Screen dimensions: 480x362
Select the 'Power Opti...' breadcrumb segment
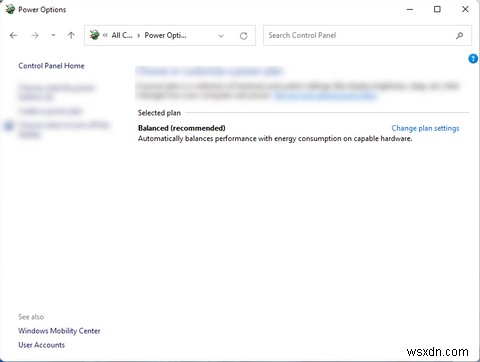coord(165,35)
